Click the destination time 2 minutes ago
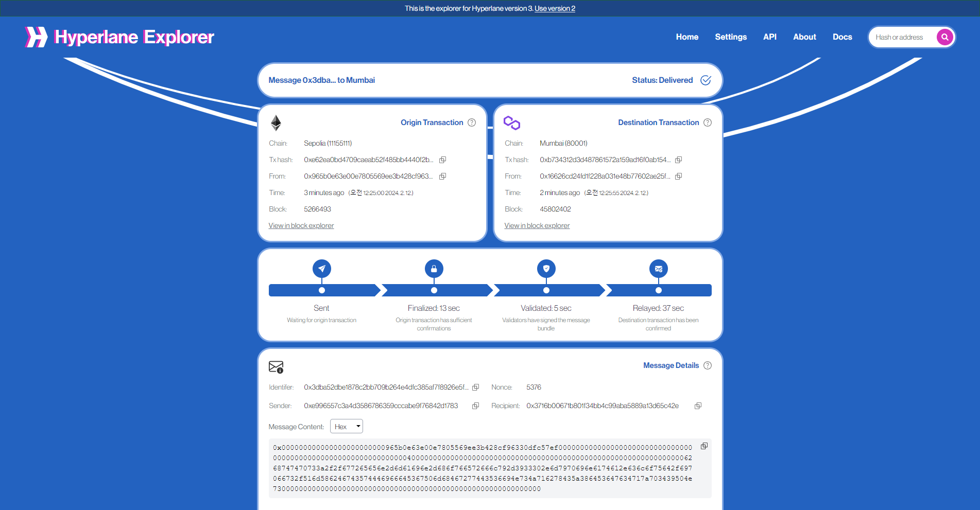Screen dimensions: 980x510 (x=560, y=192)
